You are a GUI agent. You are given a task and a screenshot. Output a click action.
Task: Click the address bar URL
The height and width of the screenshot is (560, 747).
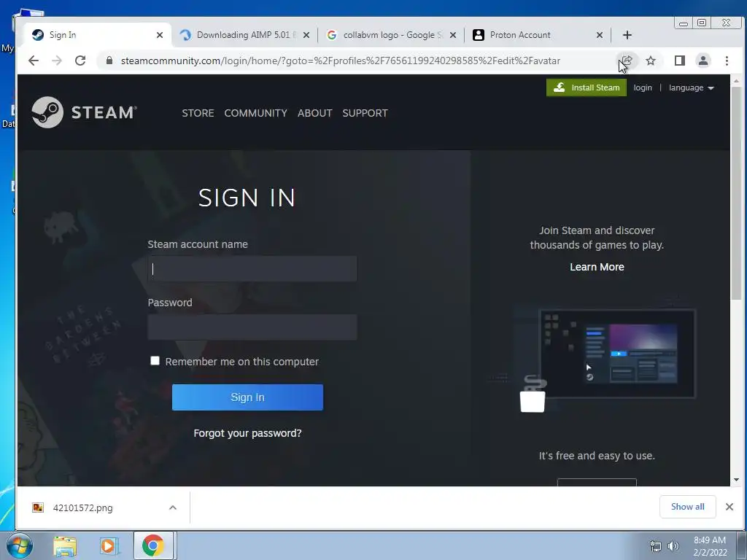point(340,61)
